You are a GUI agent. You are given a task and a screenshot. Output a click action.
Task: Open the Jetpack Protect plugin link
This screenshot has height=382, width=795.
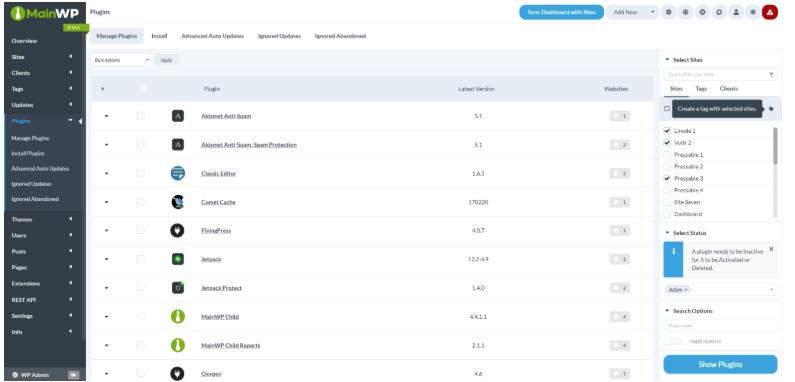point(222,288)
